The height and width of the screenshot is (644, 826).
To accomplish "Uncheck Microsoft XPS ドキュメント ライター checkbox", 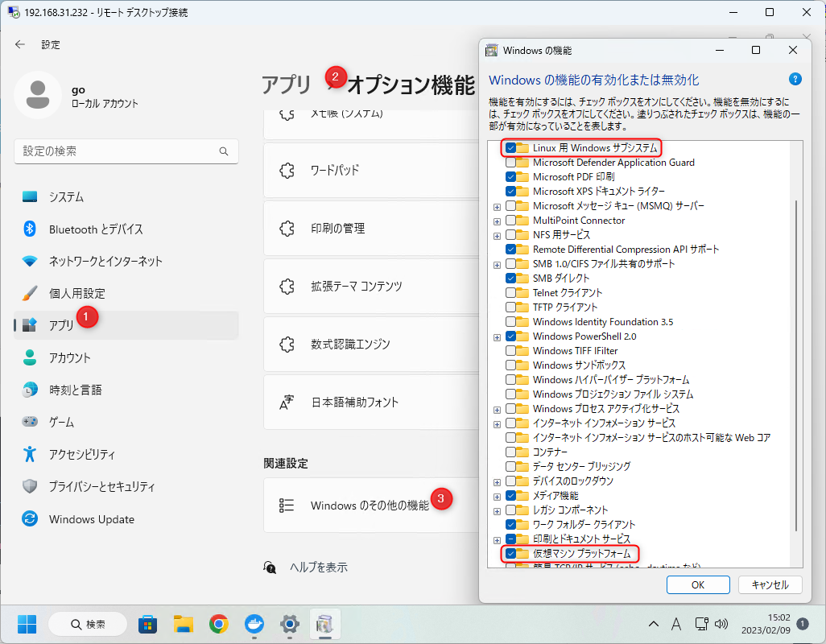I will pos(510,191).
